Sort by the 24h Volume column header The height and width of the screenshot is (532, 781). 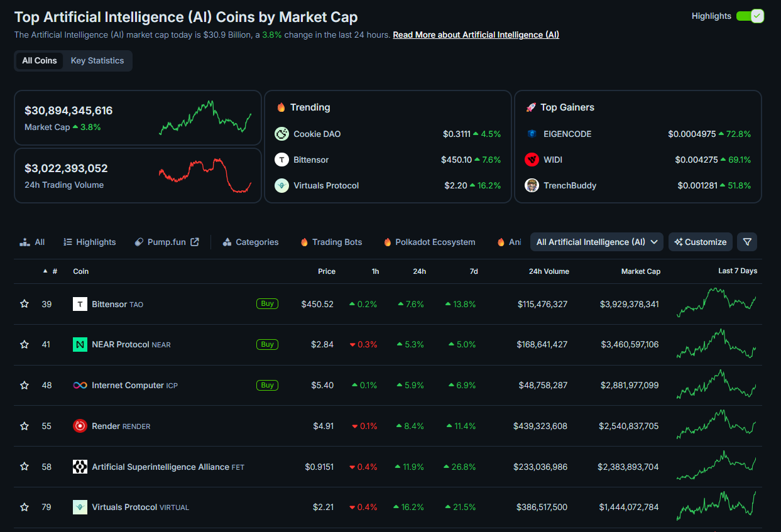coord(549,271)
